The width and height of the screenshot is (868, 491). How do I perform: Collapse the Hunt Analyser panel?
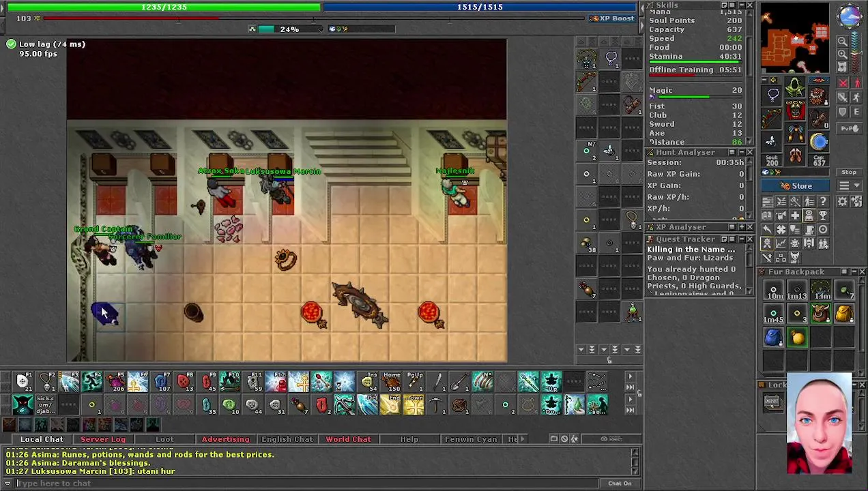click(x=742, y=152)
